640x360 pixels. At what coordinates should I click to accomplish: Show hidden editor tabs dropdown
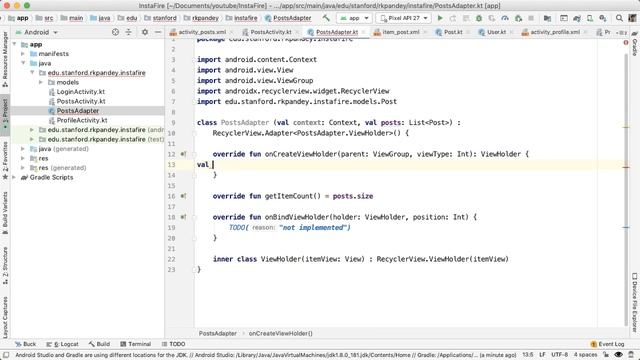coord(622,32)
